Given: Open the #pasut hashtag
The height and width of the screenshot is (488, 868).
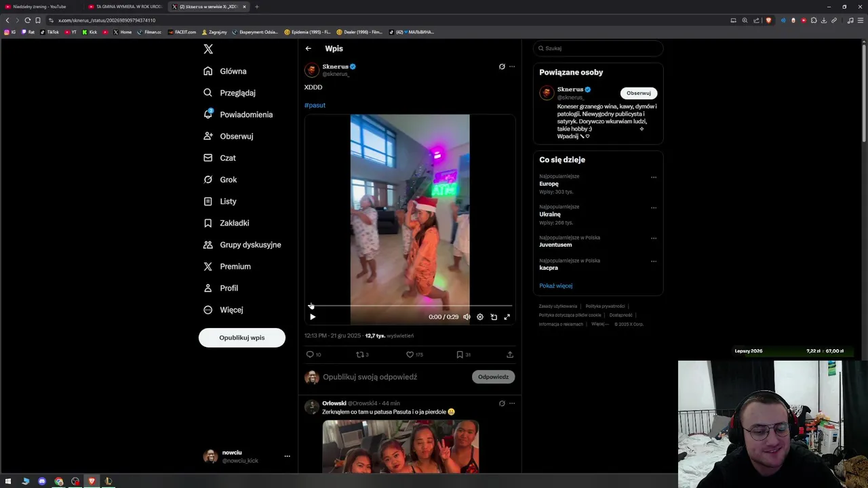Looking at the screenshot, I should pos(315,105).
